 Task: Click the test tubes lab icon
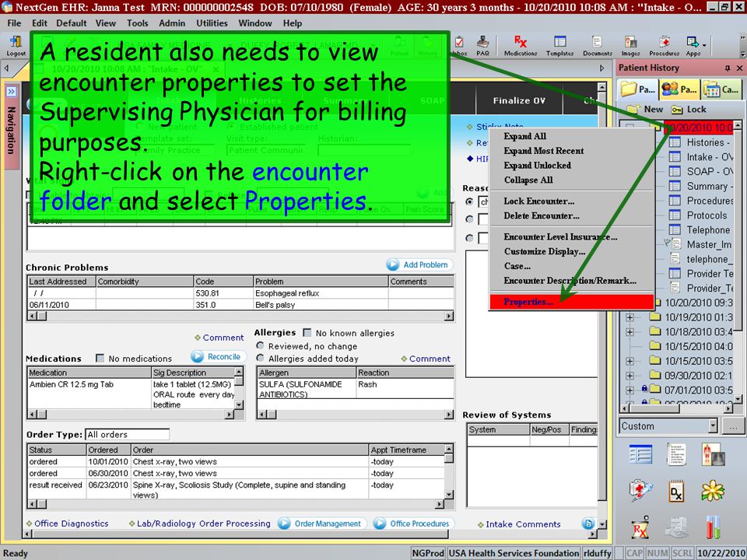coord(714,527)
